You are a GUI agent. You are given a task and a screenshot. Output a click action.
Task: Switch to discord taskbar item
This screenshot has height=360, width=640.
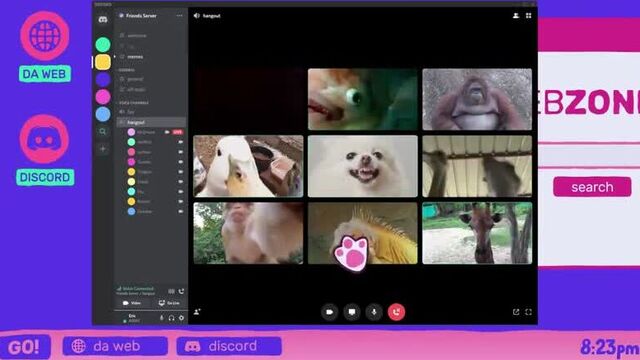coord(229,346)
